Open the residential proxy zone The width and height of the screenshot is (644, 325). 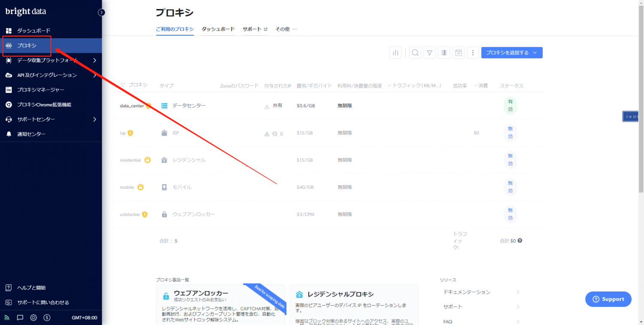tap(130, 160)
